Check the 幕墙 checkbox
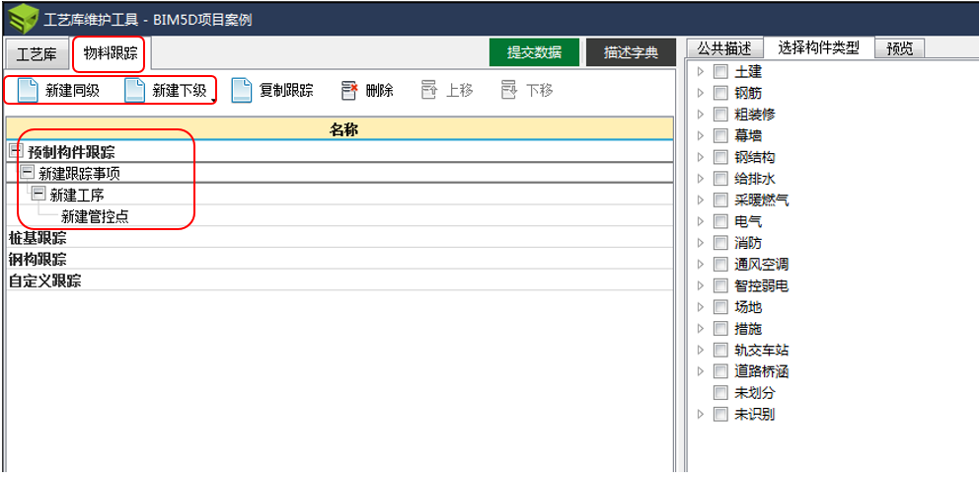The image size is (980, 481). (720, 135)
